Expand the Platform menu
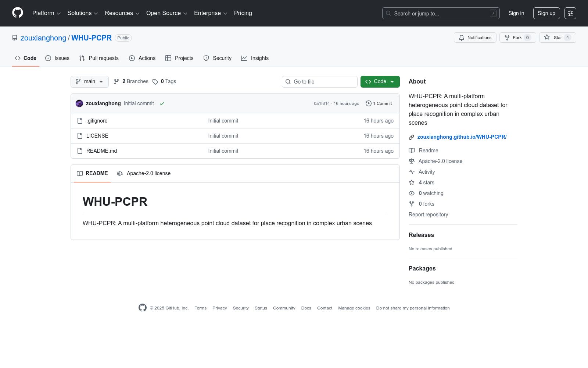Viewport: 588px width, 368px height. [46, 13]
